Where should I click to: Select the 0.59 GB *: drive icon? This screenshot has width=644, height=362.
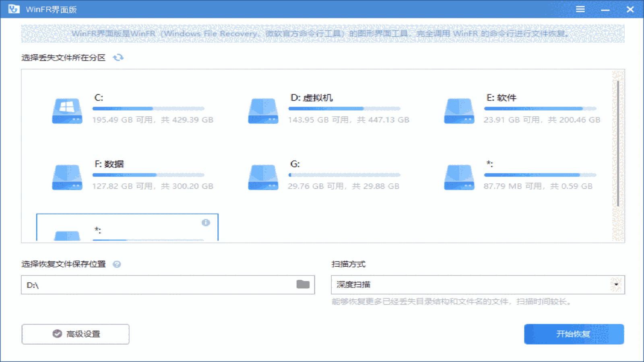click(459, 177)
